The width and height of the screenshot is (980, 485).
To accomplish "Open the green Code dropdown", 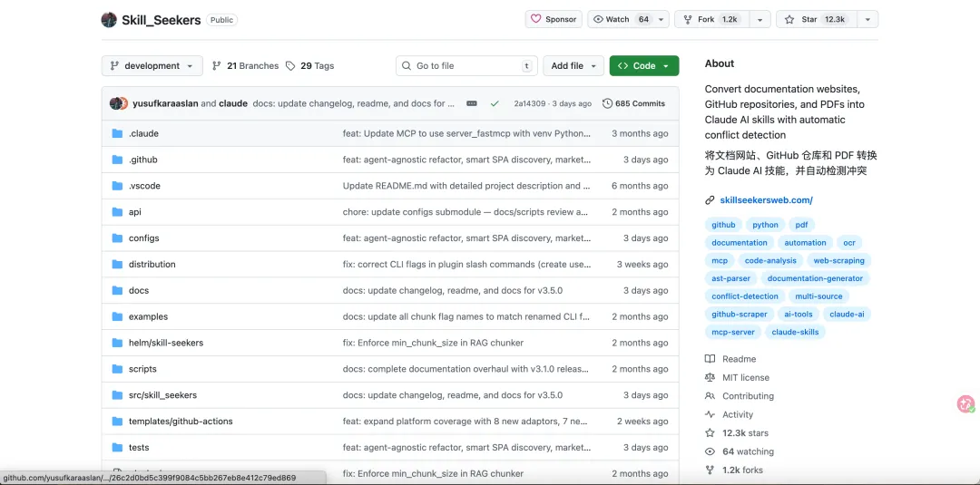I will (643, 66).
